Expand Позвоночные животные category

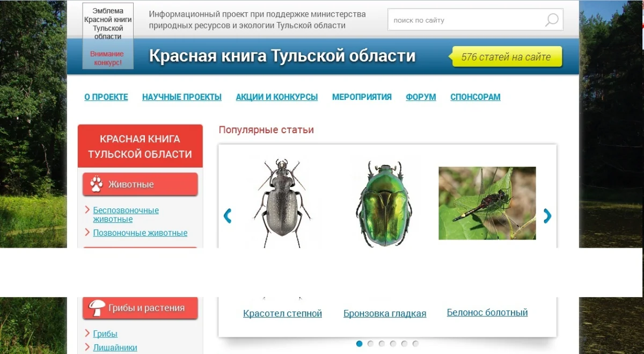coord(140,233)
